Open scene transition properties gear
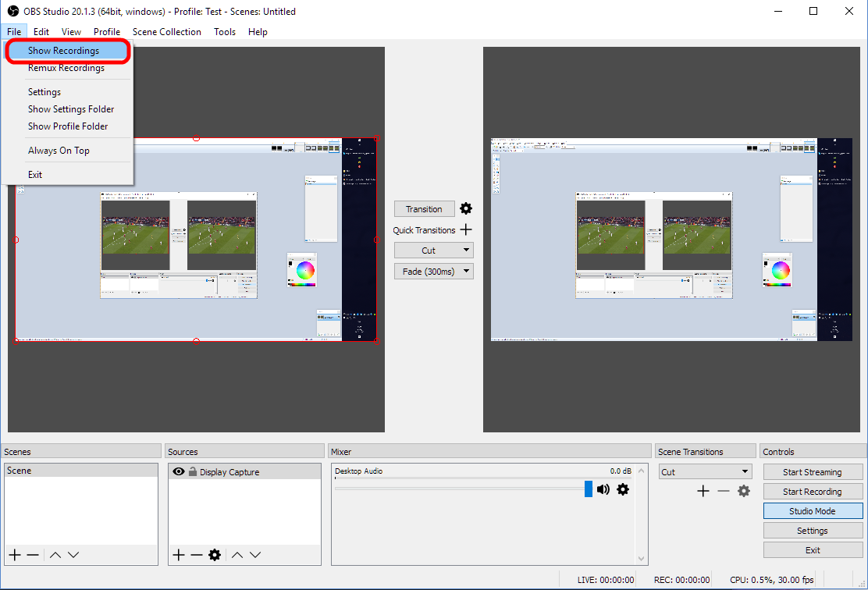The width and height of the screenshot is (868, 590). click(x=743, y=491)
